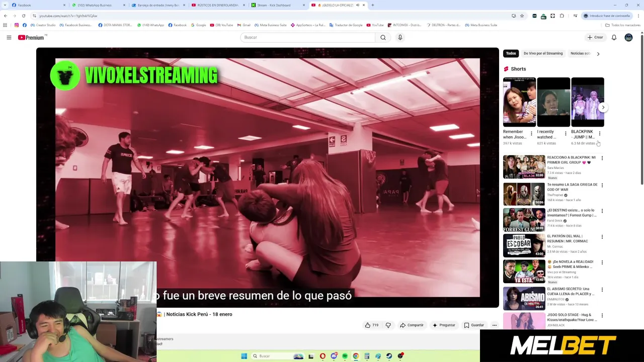Like the video with 719 likes
Viewport: 644px width, 362px height.
pyautogui.click(x=371, y=325)
